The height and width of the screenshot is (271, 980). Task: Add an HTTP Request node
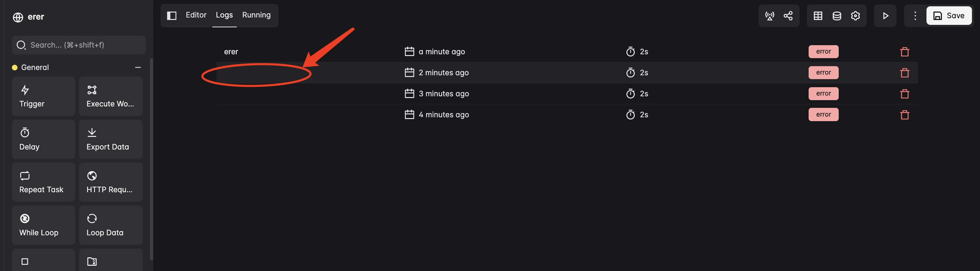coord(111,182)
